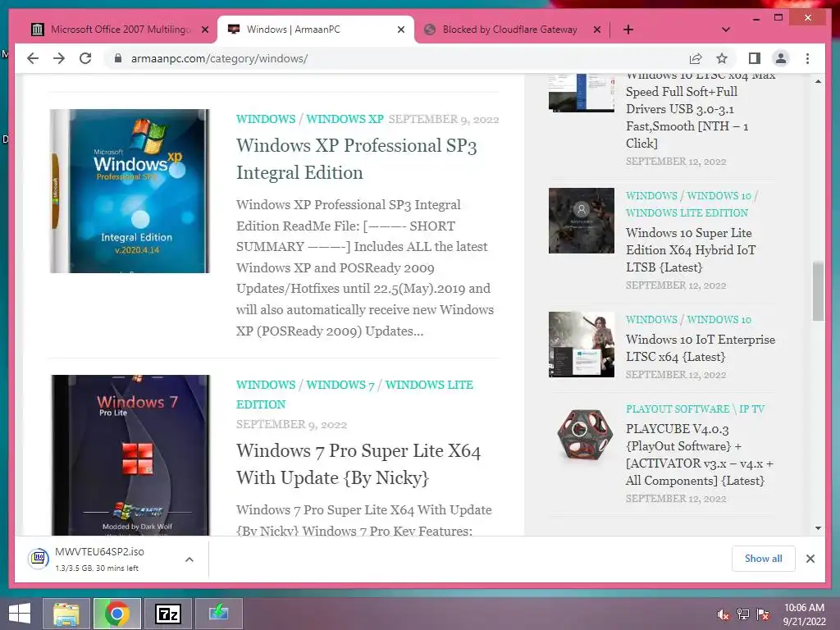Close the Blocked by Cloudflare Gateway tab

point(597,30)
